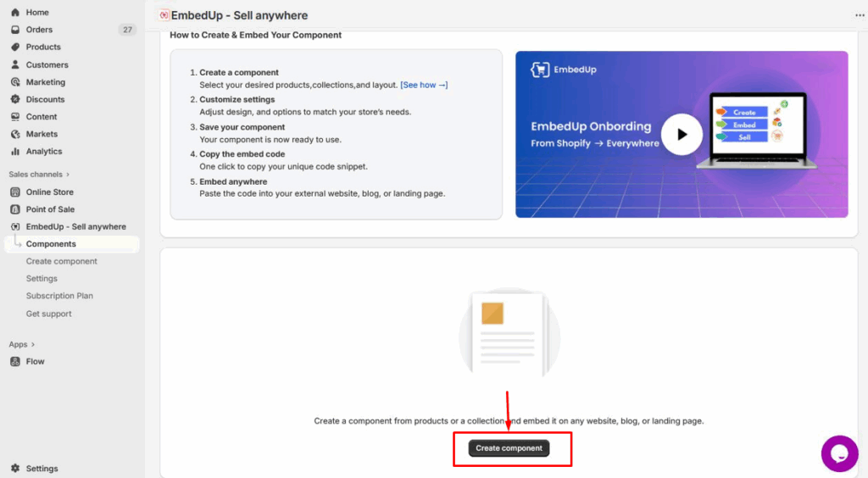The height and width of the screenshot is (478, 868).
Task: Open Orders via its sidebar icon
Action: [15, 30]
